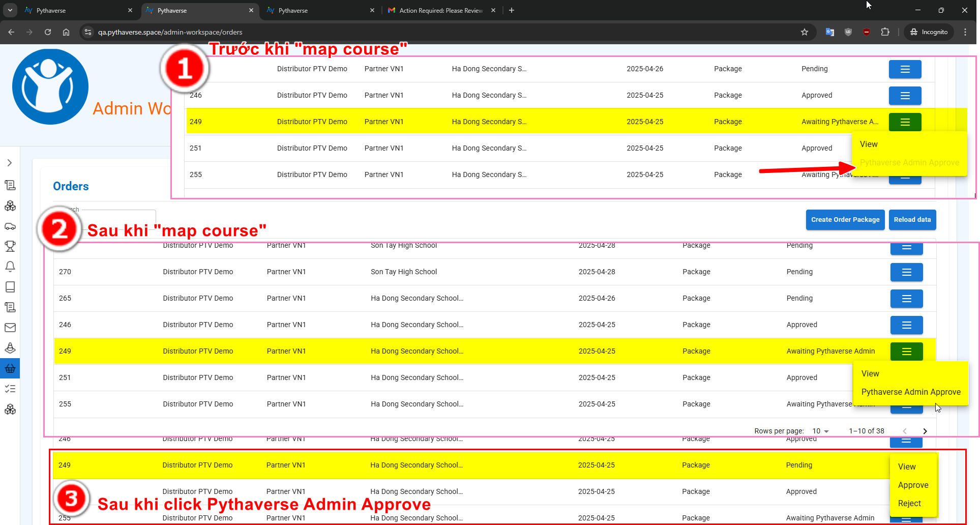Open the Chrome three-dot menu
The width and height of the screenshot is (980, 525).
pos(965,32)
